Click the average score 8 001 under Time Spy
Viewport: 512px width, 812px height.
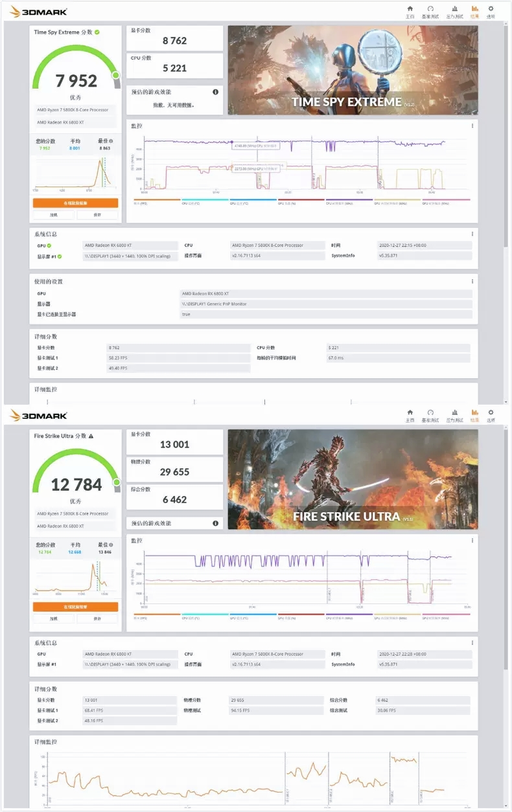click(75, 148)
